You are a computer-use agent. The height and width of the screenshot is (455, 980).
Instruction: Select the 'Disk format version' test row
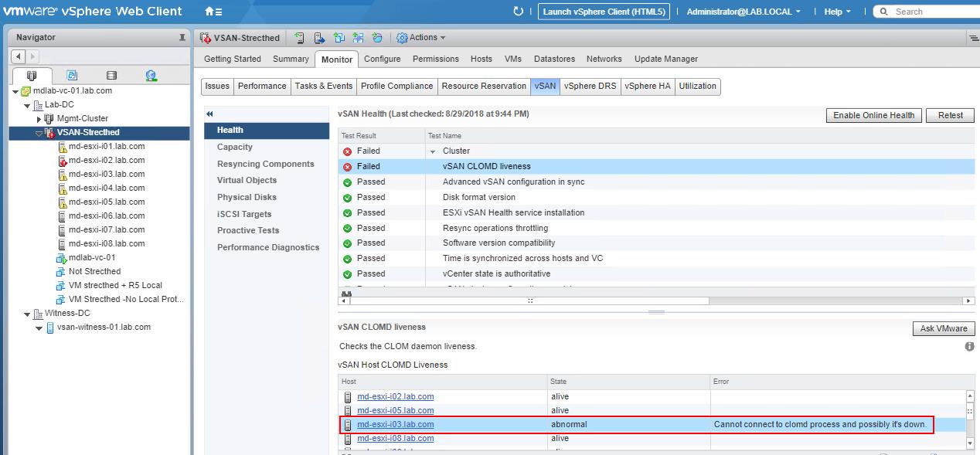click(x=656, y=197)
